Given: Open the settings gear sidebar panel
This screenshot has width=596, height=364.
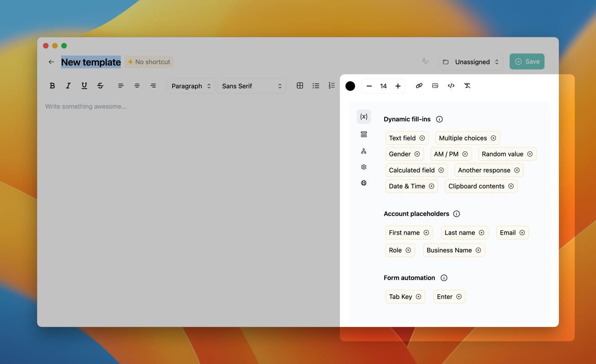Looking at the screenshot, I should 364,167.
